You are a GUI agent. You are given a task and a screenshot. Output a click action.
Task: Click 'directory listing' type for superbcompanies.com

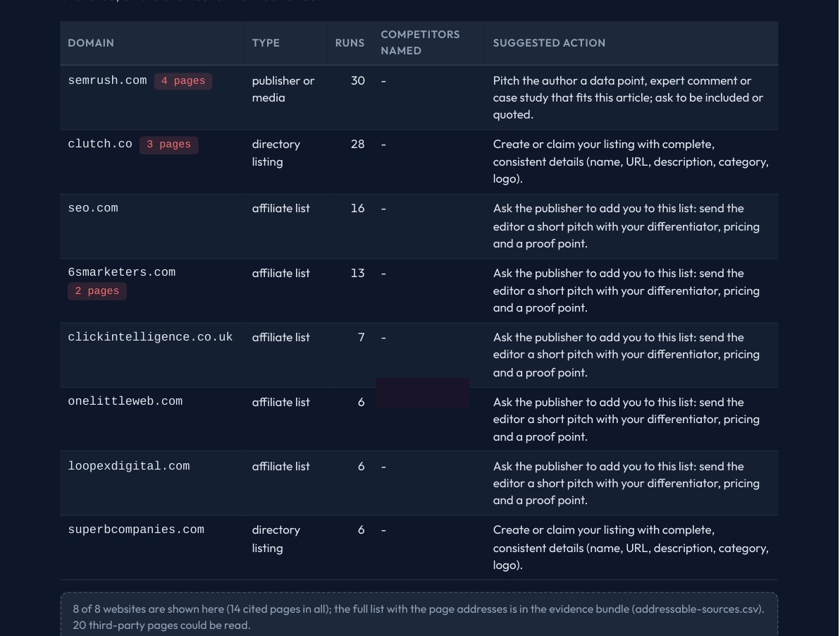(276, 539)
